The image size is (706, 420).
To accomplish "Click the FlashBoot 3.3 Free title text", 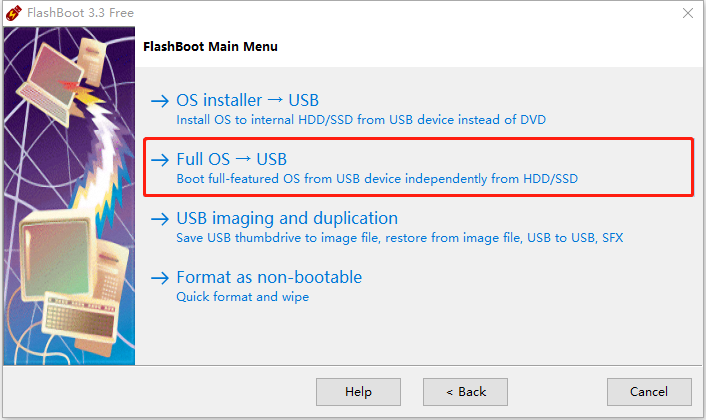I will pos(80,13).
